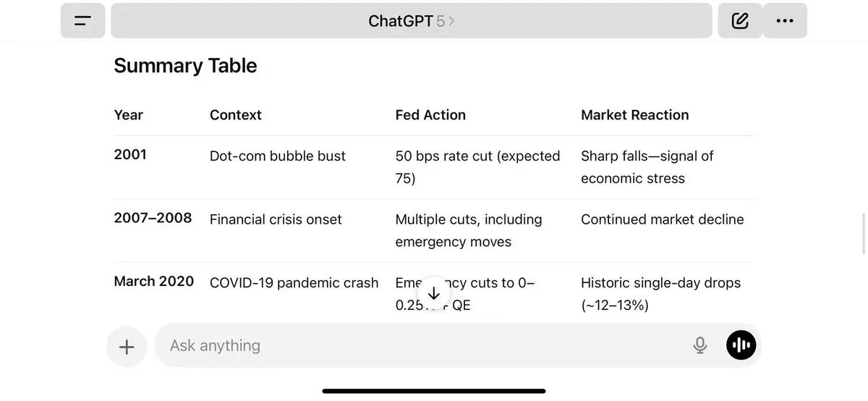
Task: Select the 2001 row year cell
Action: click(x=130, y=154)
